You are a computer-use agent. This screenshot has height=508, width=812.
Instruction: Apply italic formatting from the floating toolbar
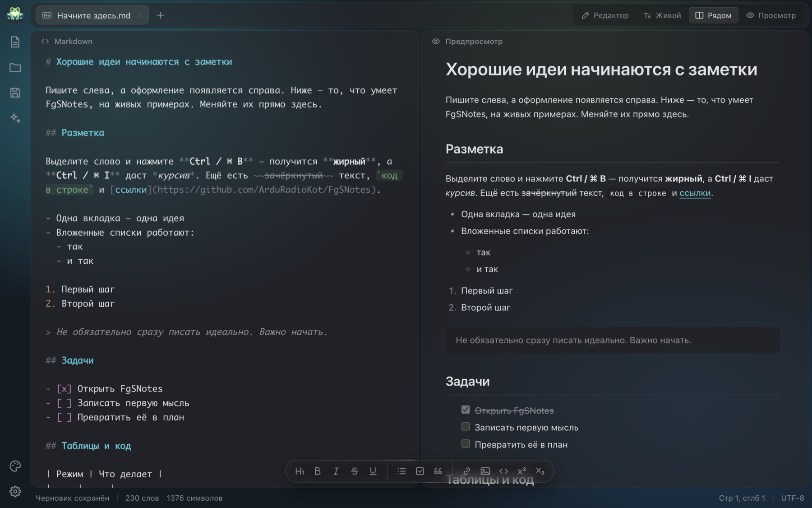[336, 471]
